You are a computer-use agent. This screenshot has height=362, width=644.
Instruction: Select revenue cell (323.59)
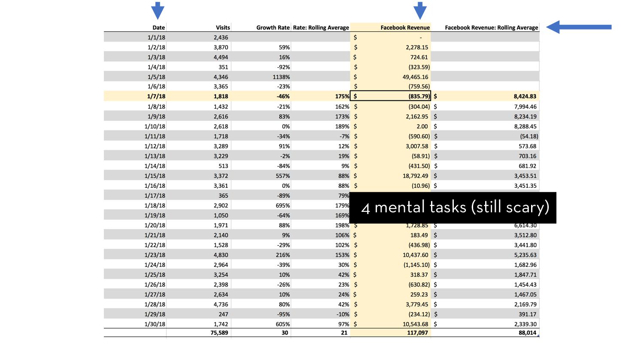(419, 67)
